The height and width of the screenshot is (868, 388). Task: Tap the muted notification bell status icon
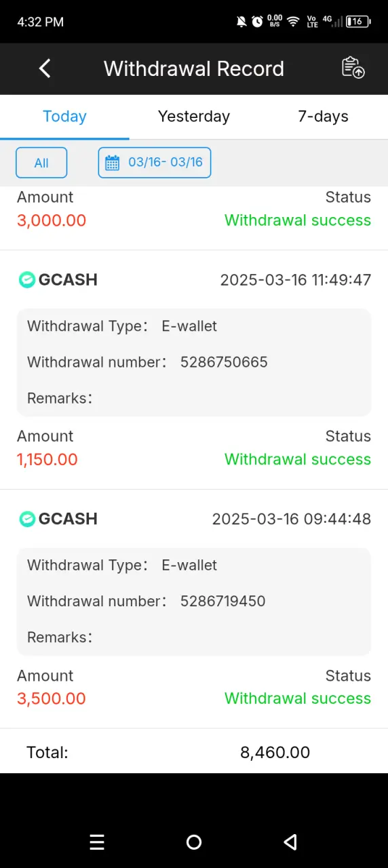(241, 22)
